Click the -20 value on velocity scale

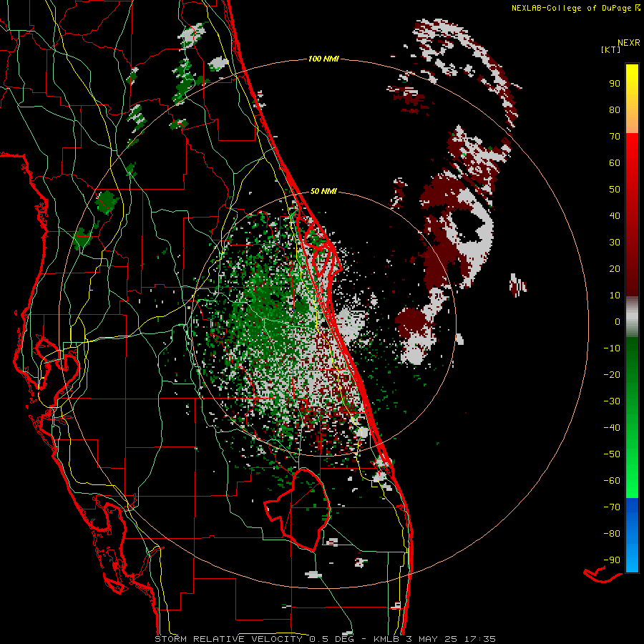pos(612,375)
